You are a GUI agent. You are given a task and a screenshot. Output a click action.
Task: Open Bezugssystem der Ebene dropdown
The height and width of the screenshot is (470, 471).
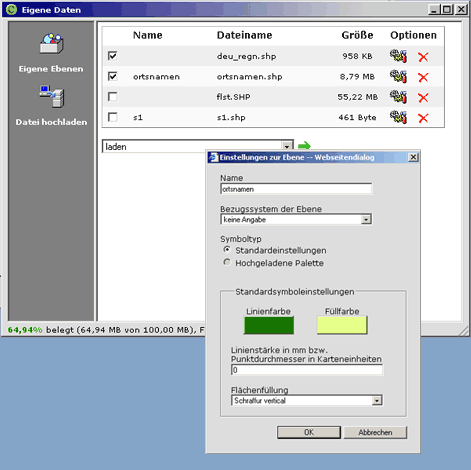tap(296, 219)
